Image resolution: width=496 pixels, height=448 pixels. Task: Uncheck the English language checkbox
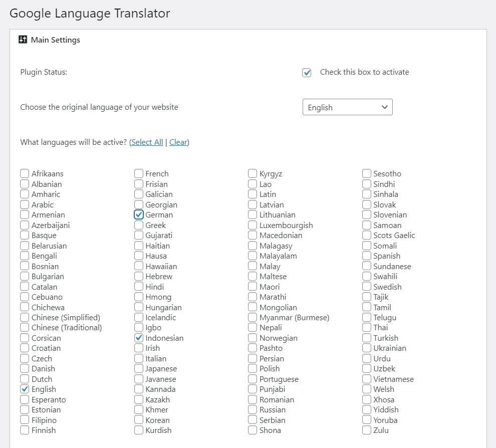(x=25, y=389)
